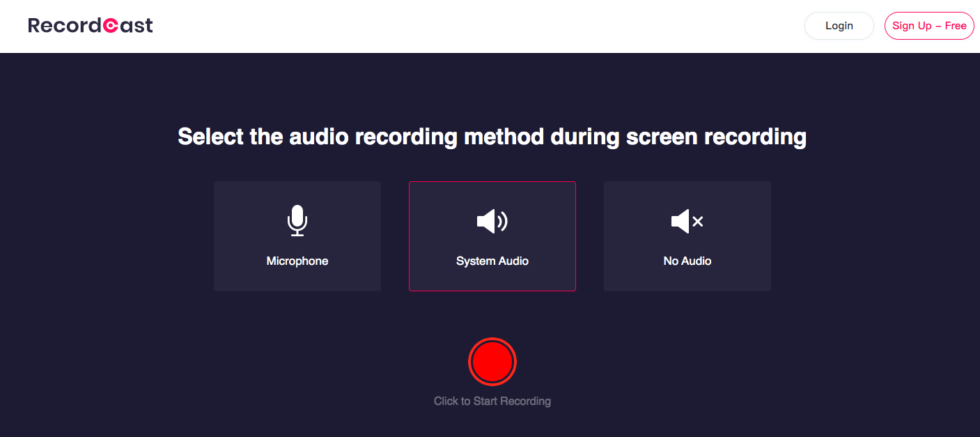Screen dimensions: 980x437
Task: Pick the No Audio option
Action: pos(687,236)
